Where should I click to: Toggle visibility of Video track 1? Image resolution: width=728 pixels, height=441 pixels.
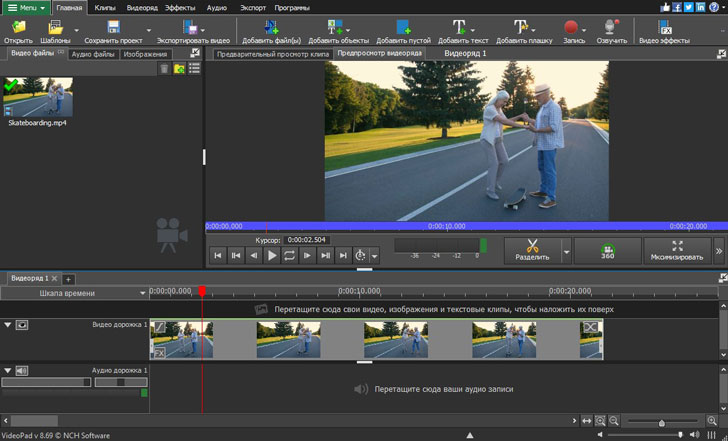(22, 325)
